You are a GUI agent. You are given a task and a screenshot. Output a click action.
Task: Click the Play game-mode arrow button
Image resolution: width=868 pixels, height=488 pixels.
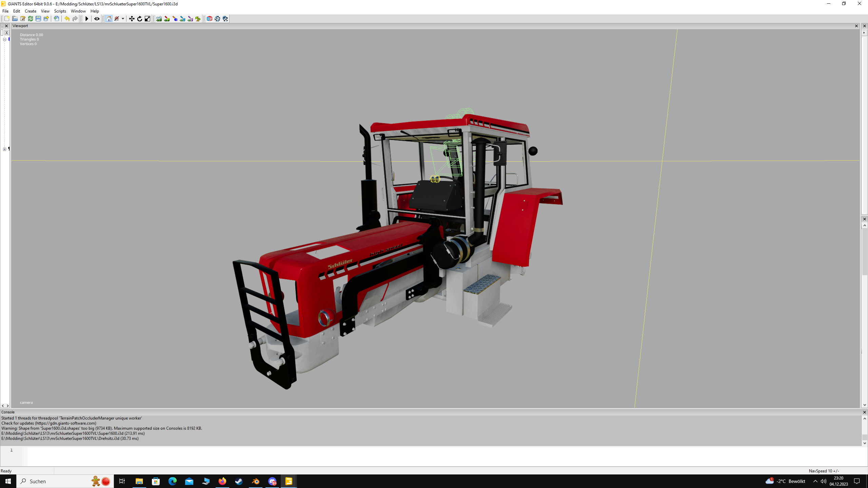87,19
